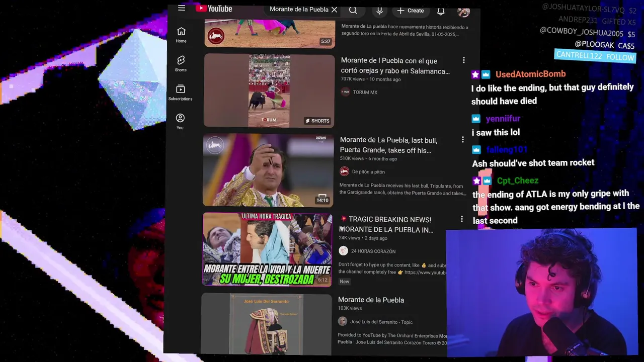This screenshot has width=644, height=362.
Task: Play the 14:10 Puerta Grande video thumbnail
Action: coord(268,170)
